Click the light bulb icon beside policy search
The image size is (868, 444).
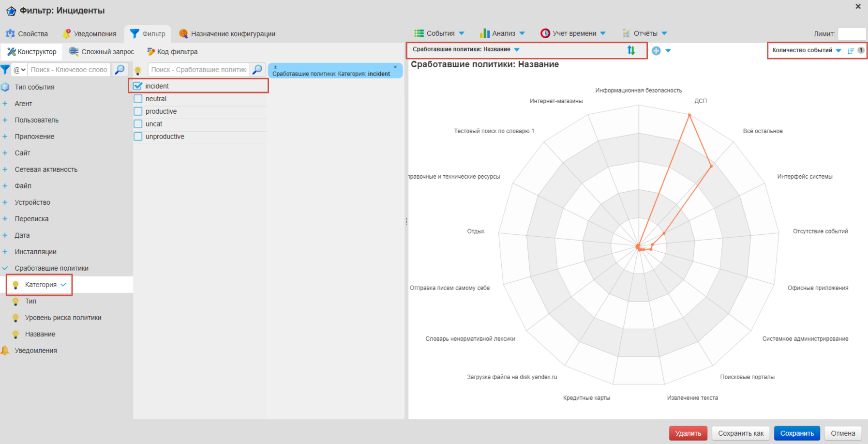(138, 70)
